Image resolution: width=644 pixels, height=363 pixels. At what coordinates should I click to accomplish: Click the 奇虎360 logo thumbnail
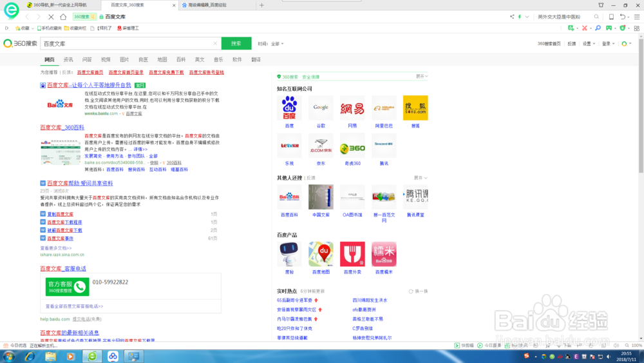tap(352, 146)
